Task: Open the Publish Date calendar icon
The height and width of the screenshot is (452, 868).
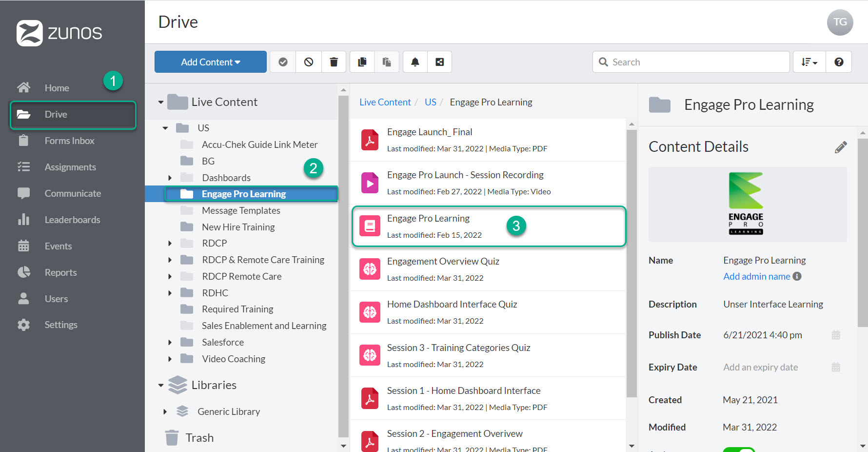Action: point(836,335)
